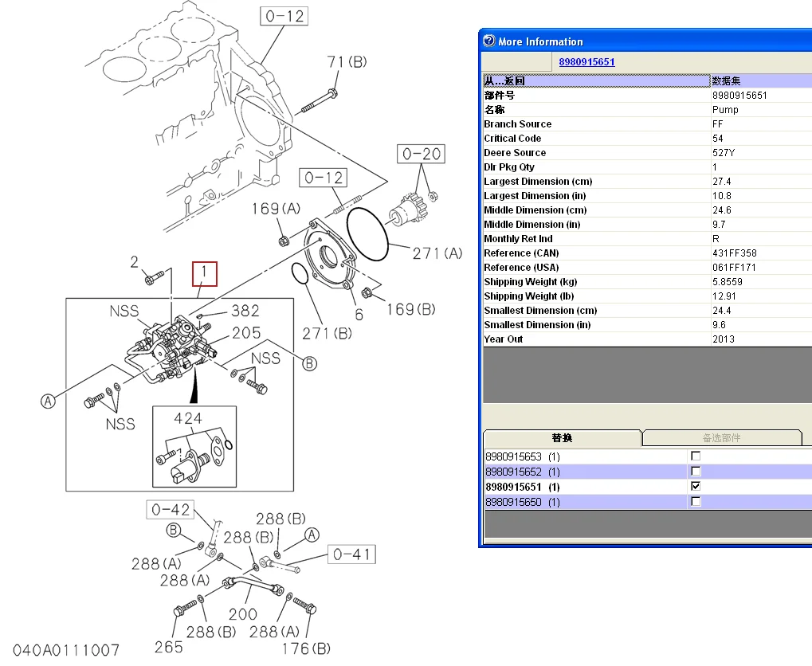
Task: Click the 0-42 reference callout box
Action: point(171,509)
